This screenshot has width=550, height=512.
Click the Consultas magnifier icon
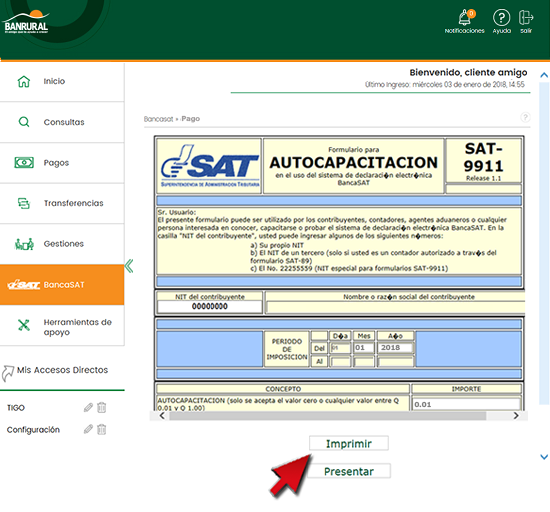[24, 122]
